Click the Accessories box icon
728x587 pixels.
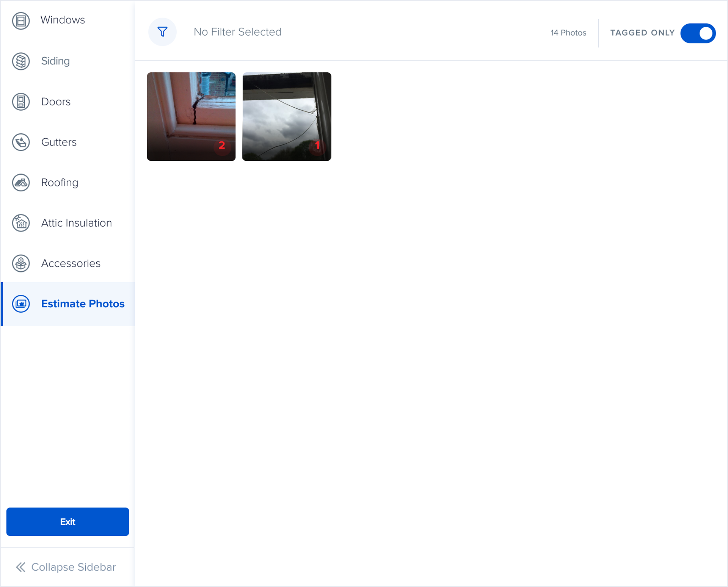21,263
